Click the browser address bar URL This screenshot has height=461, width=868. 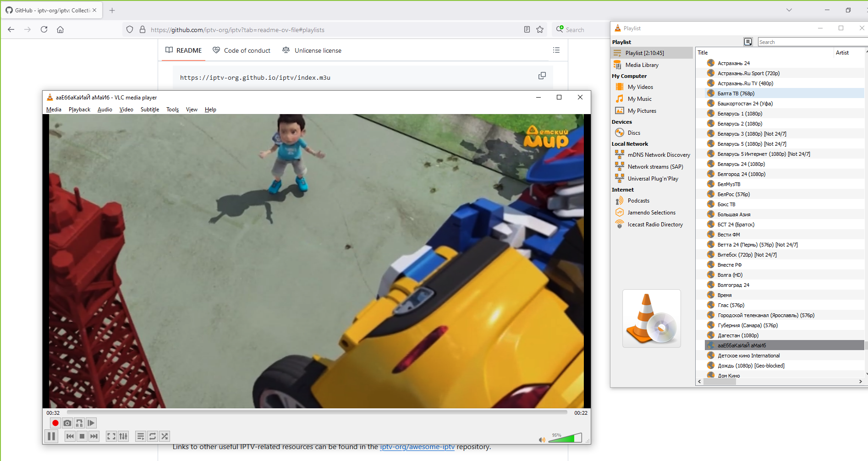pyautogui.click(x=237, y=30)
